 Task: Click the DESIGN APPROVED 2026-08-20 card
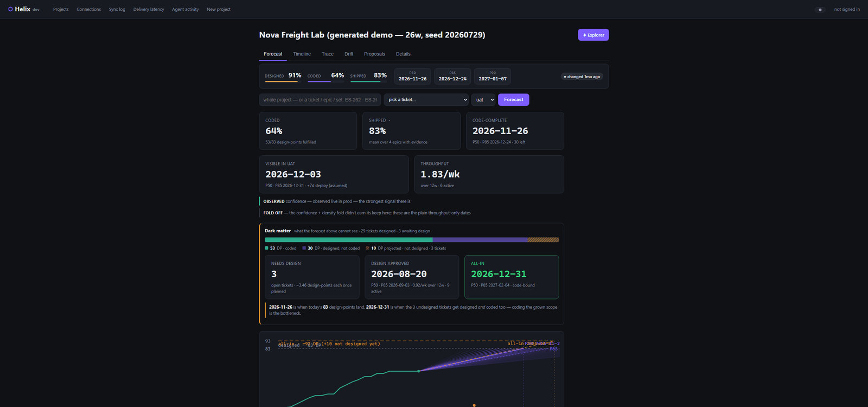point(412,277)
